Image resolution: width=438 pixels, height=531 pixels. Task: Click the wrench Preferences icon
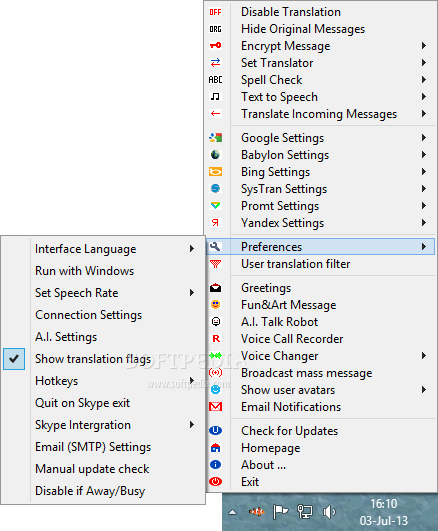pyautogui.click(x=215, y=247)
